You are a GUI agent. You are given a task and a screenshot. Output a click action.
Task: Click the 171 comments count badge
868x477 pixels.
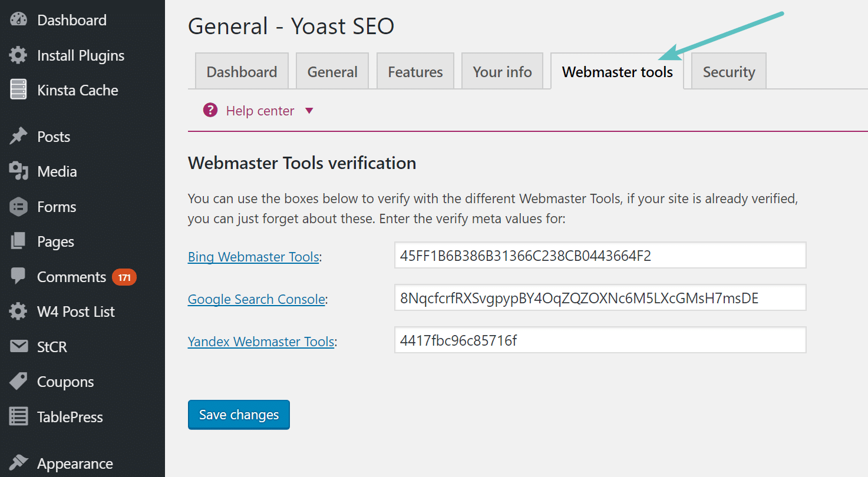point(124,277)
